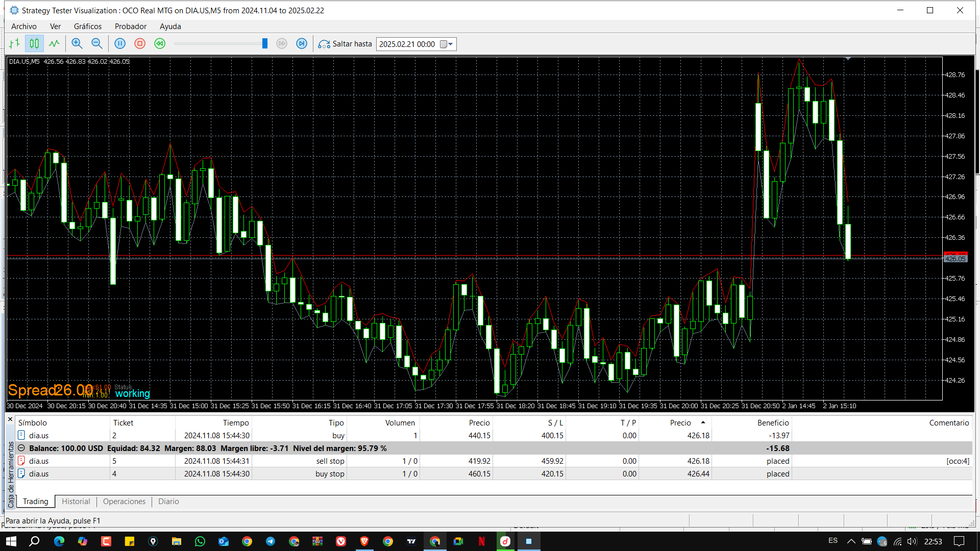
Task: Show hidden system tray icons
Action: tap(851, 541)
